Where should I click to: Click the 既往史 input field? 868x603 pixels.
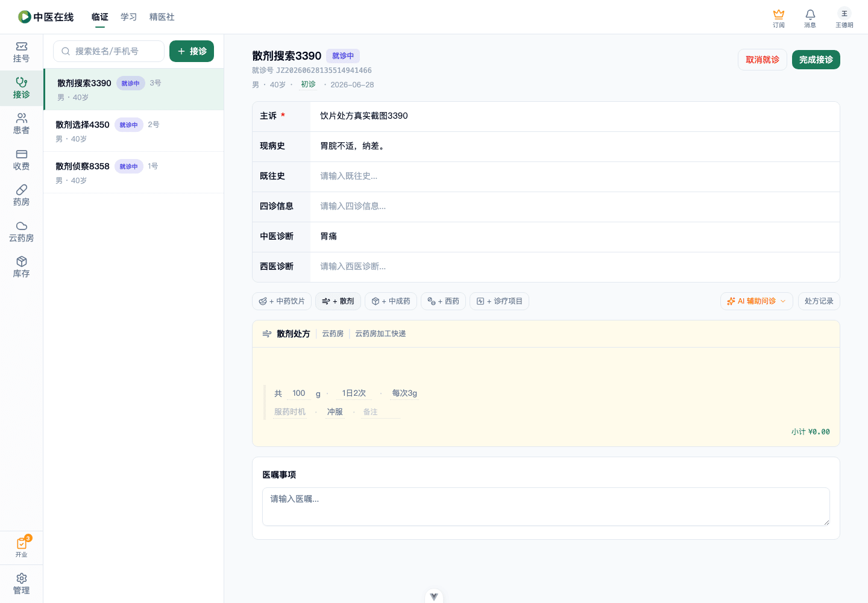pos(574,176)
